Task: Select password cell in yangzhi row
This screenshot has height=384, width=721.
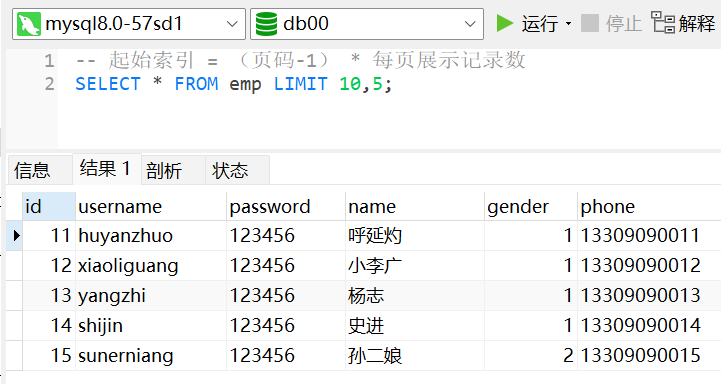Action: point(286,295)
